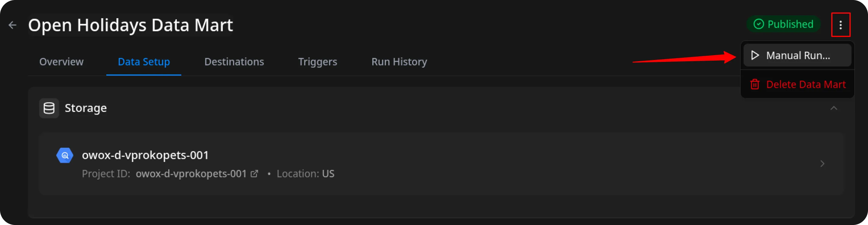Click the owox-d-vprokopets-001 storage title

[145, 155]
